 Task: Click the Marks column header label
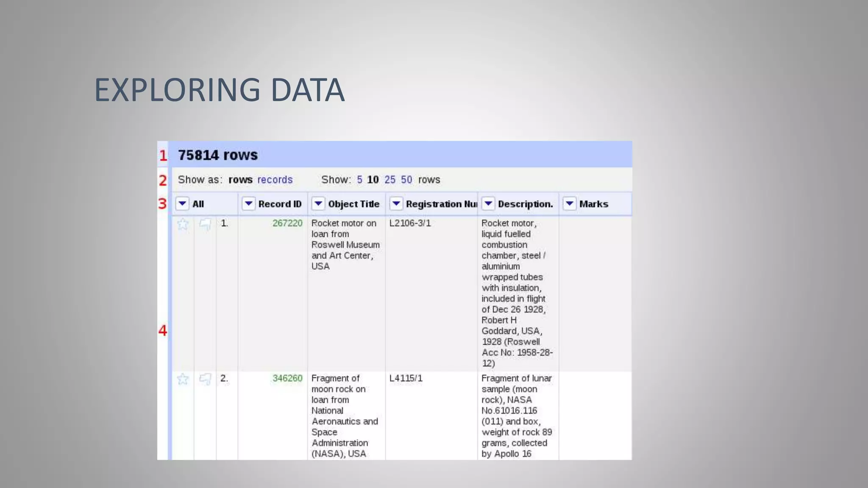594,204
